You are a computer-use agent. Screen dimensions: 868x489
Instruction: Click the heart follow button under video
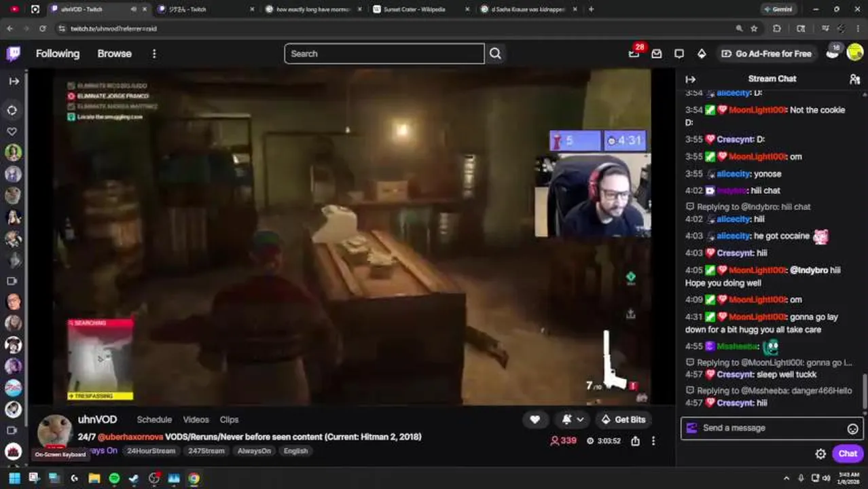click(x=535, y=420)
